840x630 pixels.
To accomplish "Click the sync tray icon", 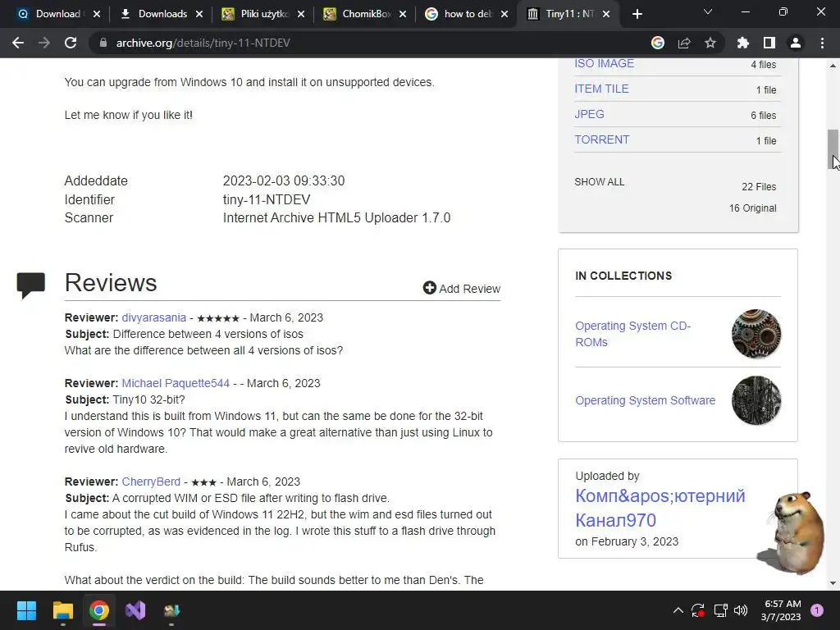I will [x=698, y=610].
